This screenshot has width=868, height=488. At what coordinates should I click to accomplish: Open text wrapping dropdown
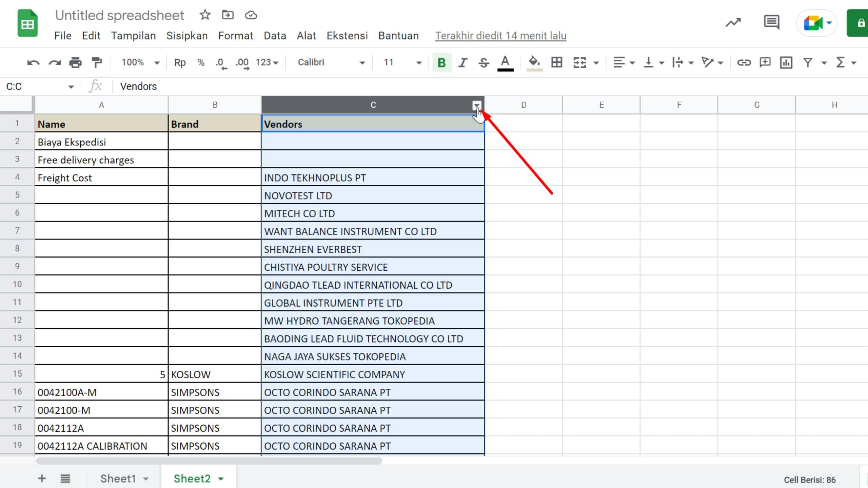683,63
